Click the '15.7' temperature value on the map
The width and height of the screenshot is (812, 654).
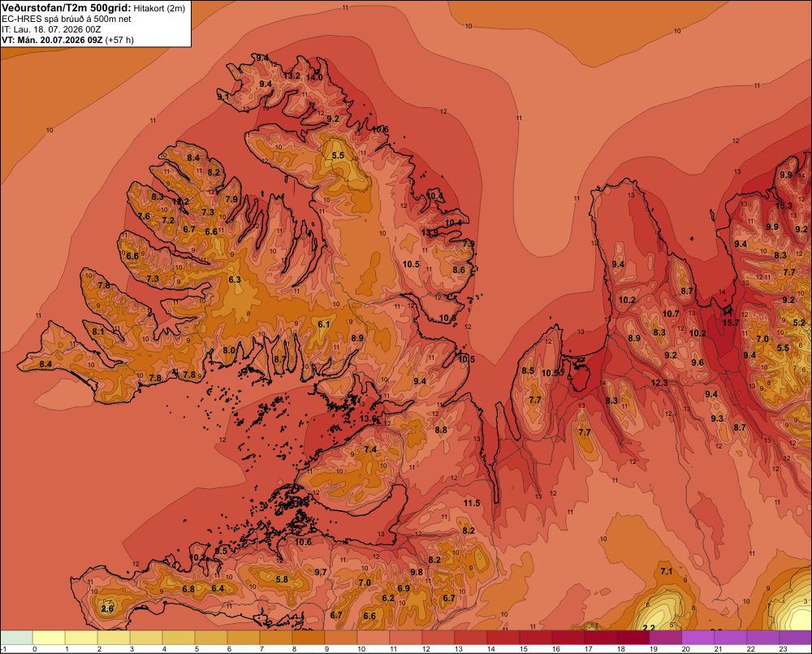[731, 323]
